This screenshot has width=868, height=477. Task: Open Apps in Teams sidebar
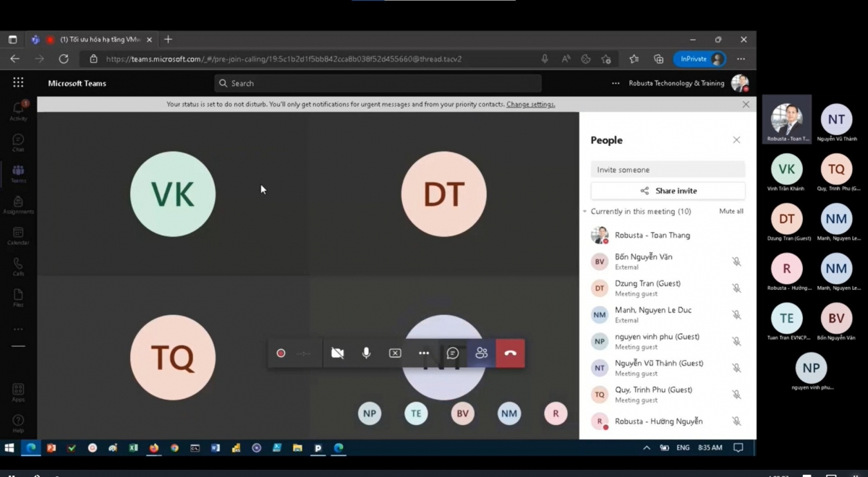[18, 392]
